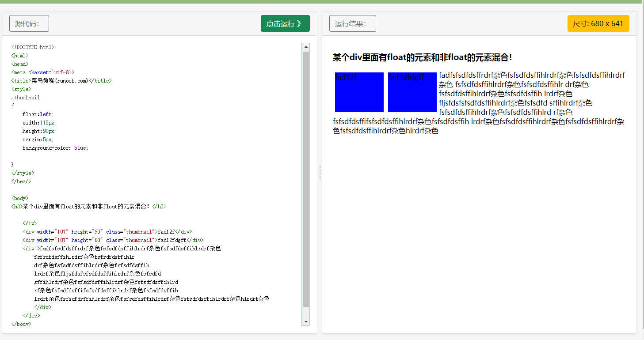
Task: Click the 运行结果 label button
Action: 353,23
